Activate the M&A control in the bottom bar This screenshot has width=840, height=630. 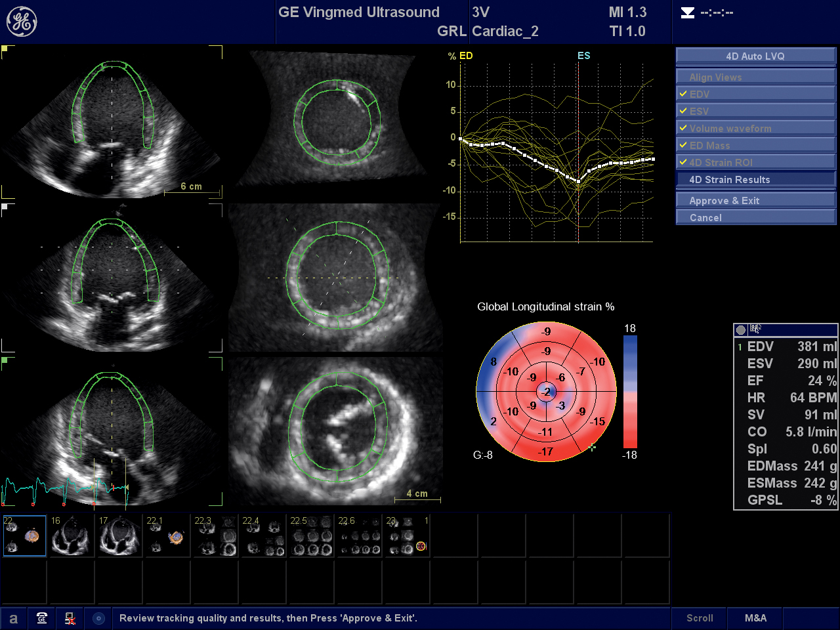[755, 618]
